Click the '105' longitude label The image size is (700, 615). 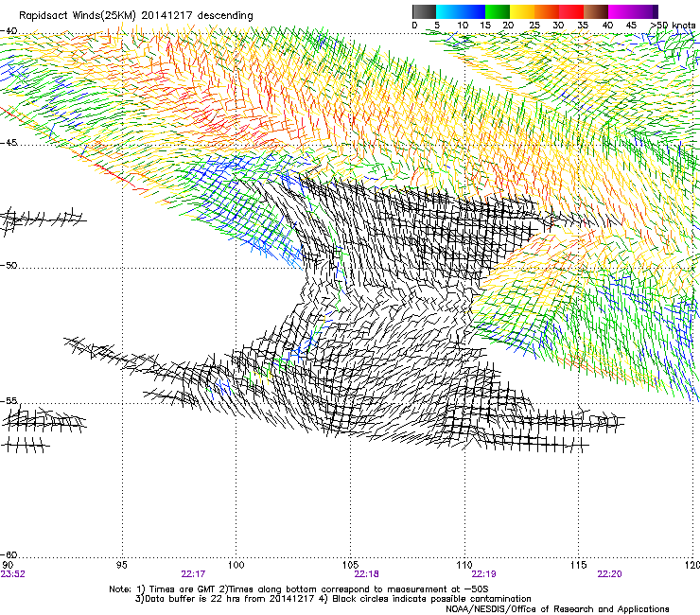coord(350,565)
